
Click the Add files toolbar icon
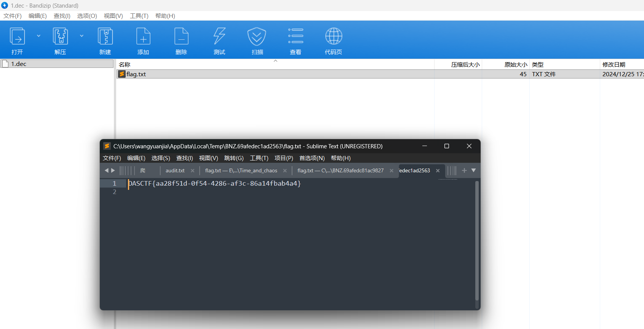(x=143, y=37)
